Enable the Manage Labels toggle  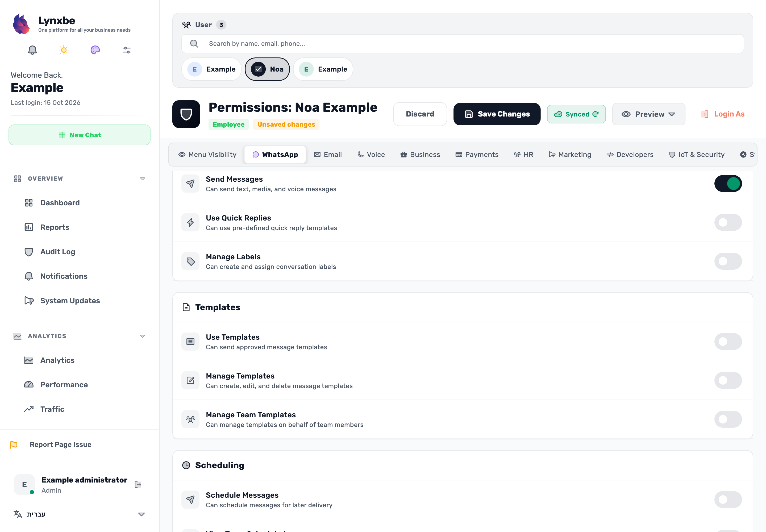click(x=728, y=261)
